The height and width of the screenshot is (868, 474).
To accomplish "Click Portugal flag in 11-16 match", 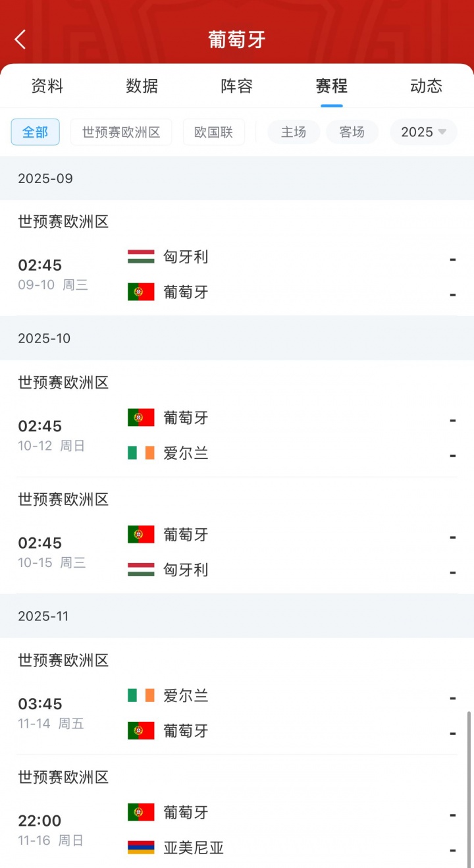I will click(x=141, y=813).
